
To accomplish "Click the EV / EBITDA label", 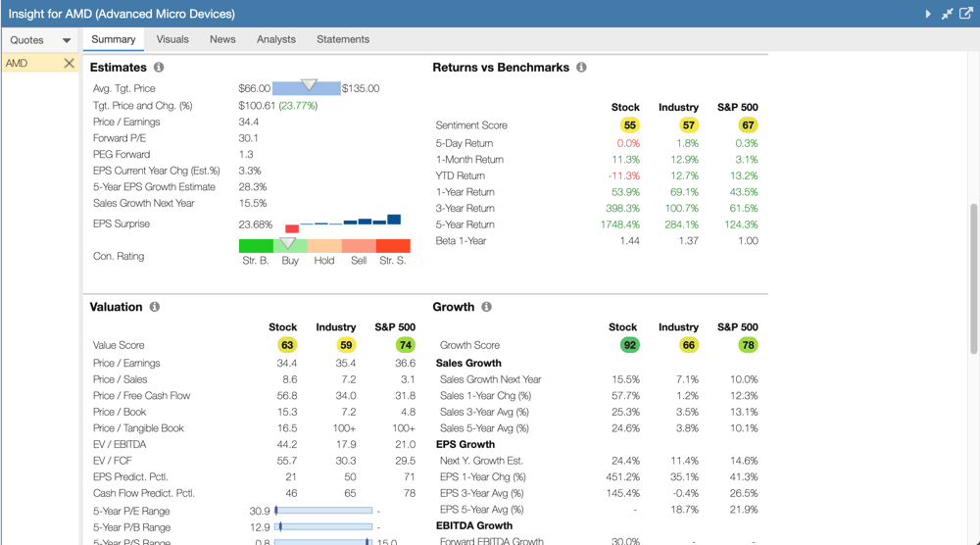I will [120, 444].
